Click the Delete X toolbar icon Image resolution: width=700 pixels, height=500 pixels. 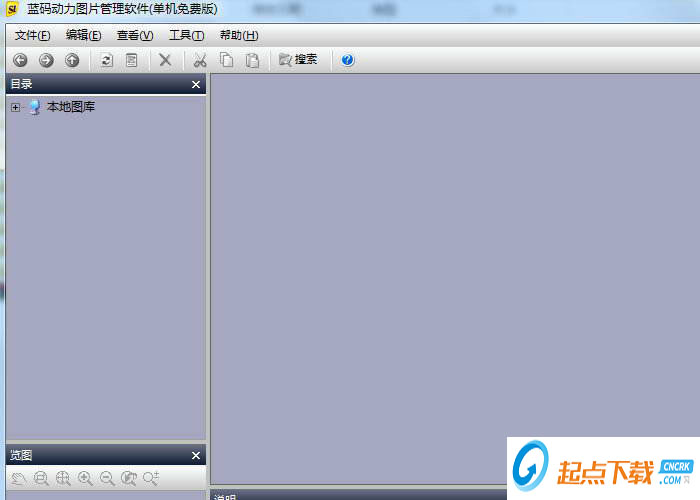[165, 60]
